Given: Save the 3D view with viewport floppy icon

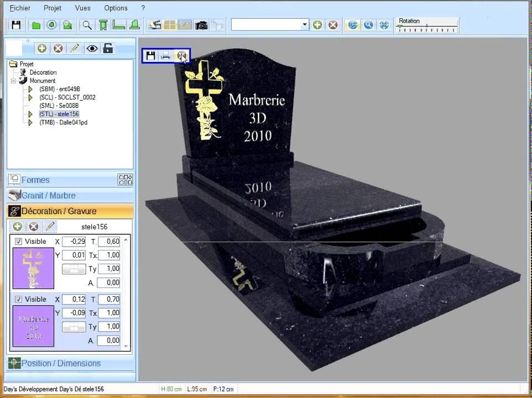Looking at the screenshot, I should [150, 56].
